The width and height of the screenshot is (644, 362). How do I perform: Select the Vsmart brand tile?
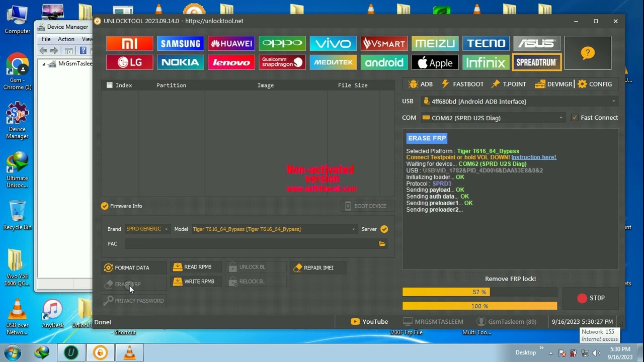pyautogui.click(x=383, y=44)
